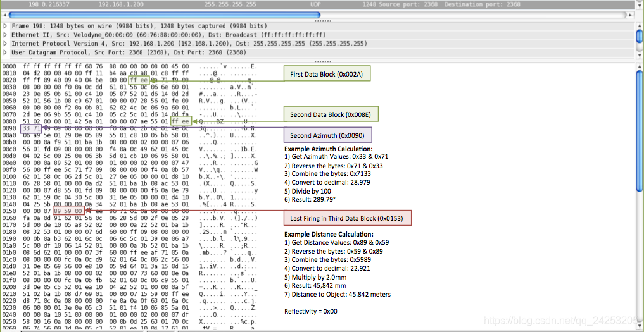Select hex dump row at offset 0200
This screenshot has height=332, width=644.
point(130,286)
